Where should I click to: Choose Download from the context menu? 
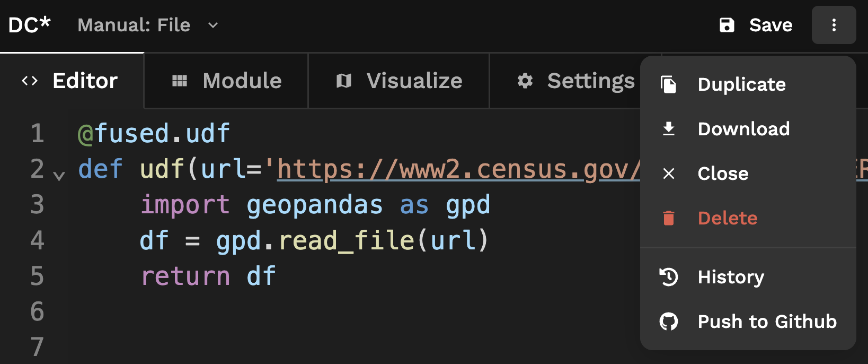tap(743, 129)
